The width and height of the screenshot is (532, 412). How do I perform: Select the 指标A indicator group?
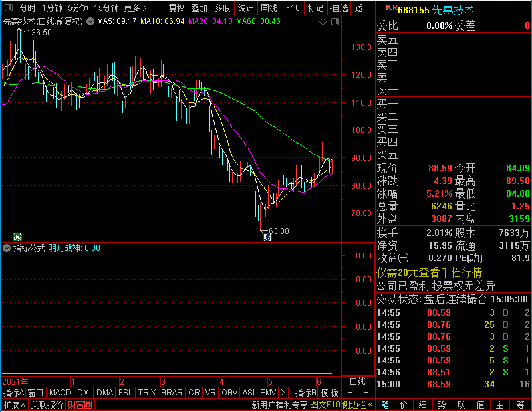pos(13,393)
